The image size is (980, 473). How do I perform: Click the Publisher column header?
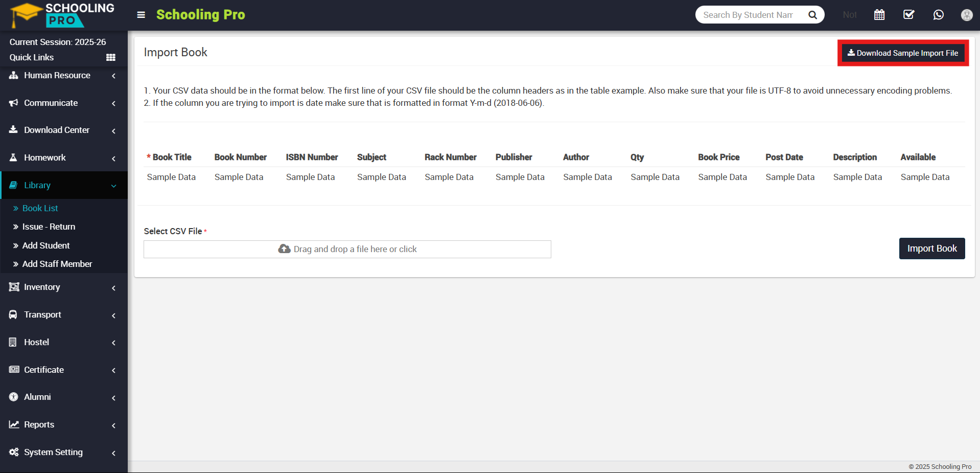pos(514,157)
